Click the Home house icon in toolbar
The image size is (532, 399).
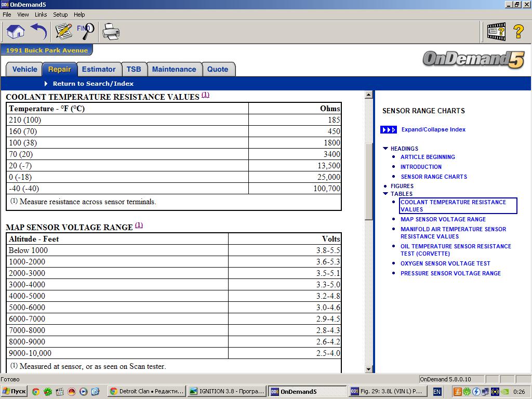pos(16,32)
